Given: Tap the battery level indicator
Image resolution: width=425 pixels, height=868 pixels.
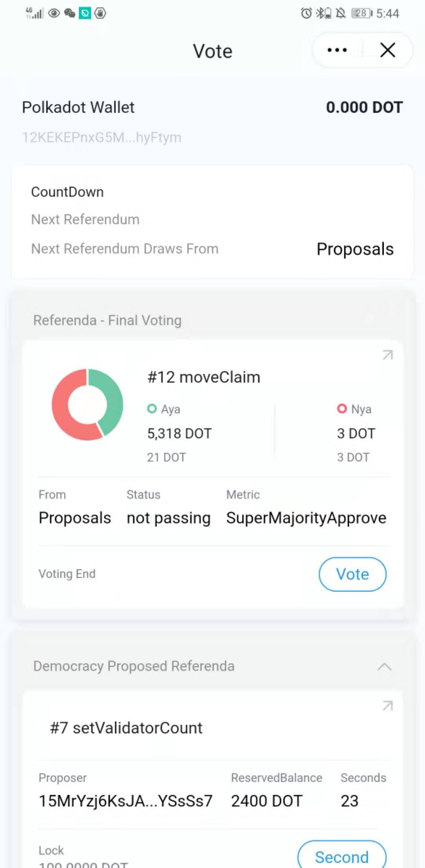Looking at the screenshot, I should click(x=362, y=13).
